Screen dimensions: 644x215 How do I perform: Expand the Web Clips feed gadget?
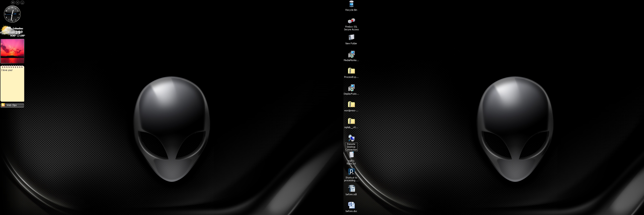tap(12, 105)
